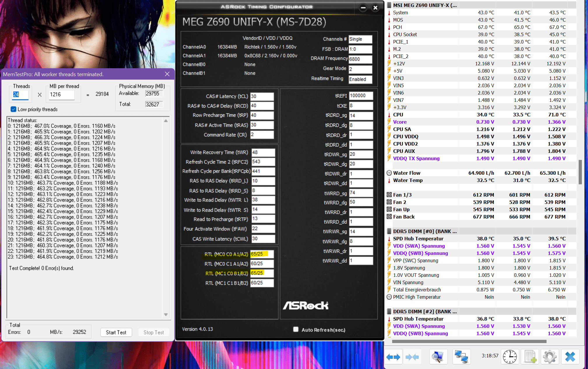Click the HWiNFO reset clock icon

point(510,357)
